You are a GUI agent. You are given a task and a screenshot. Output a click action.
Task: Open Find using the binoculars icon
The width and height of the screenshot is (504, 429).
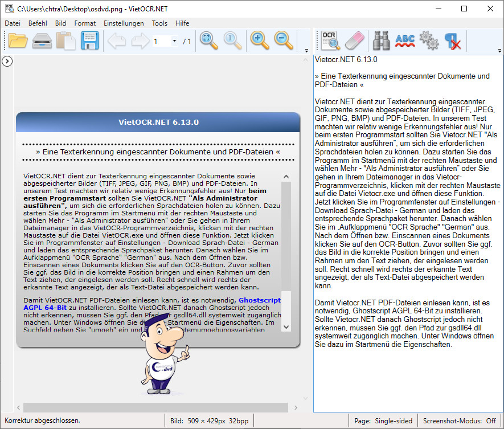point(382,40)
